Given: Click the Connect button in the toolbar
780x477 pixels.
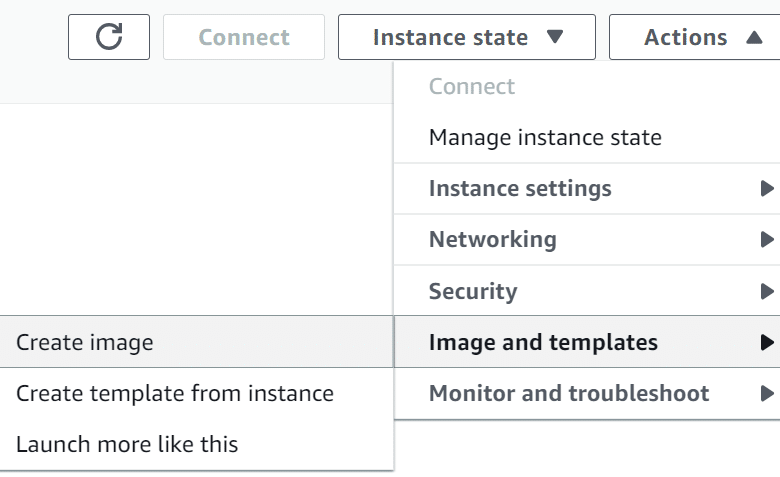Looking at the screenshot, I should coord(244,37).
